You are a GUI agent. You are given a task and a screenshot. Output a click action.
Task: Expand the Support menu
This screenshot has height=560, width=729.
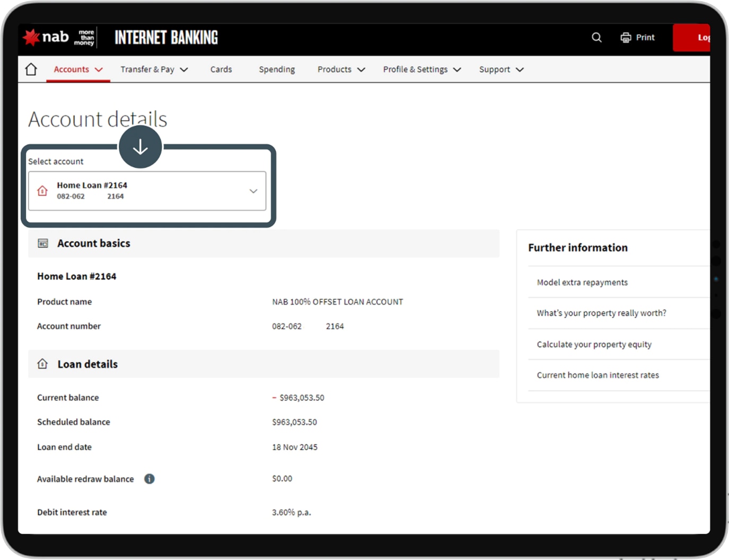(x=501, y=69)
